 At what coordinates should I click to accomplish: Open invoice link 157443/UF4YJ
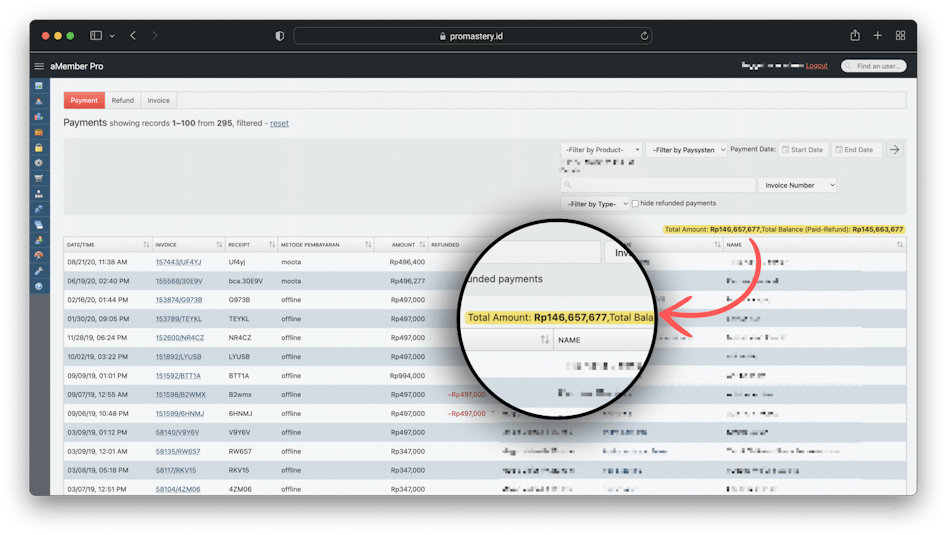point(178,262)
